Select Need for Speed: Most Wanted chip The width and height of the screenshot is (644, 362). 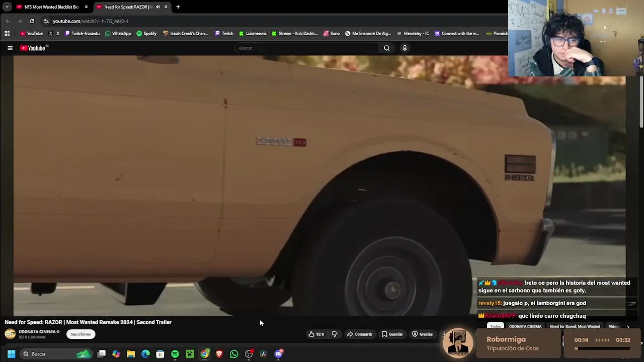[x=575, y=327]
